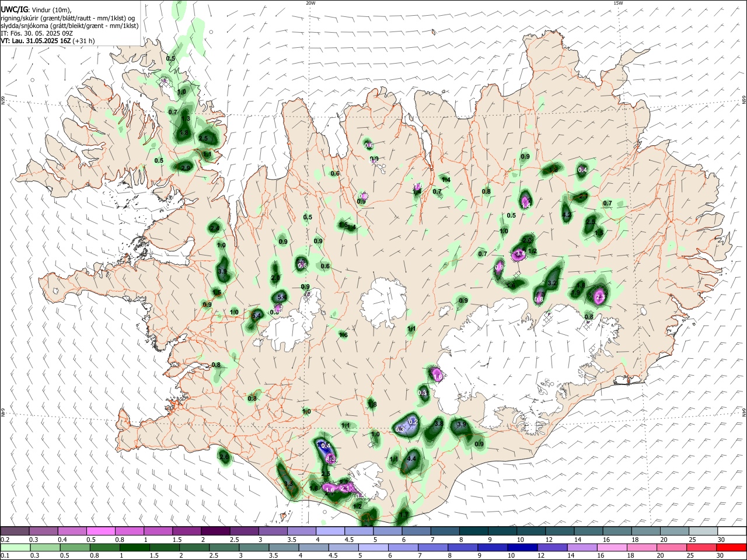747x560 pixels.
Task: Click the pale green 0.1–0.3 swatch in bottom legend
Action: 15,547
